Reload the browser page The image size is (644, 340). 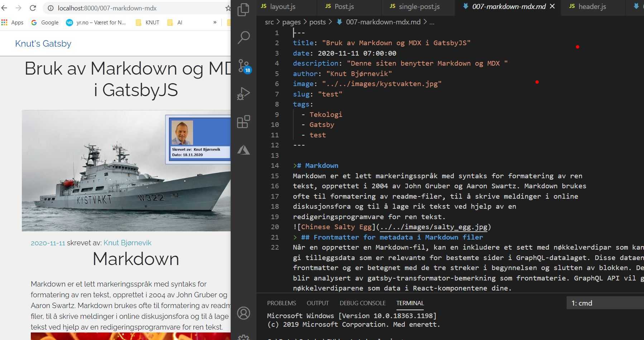click(x=33, y=8)
